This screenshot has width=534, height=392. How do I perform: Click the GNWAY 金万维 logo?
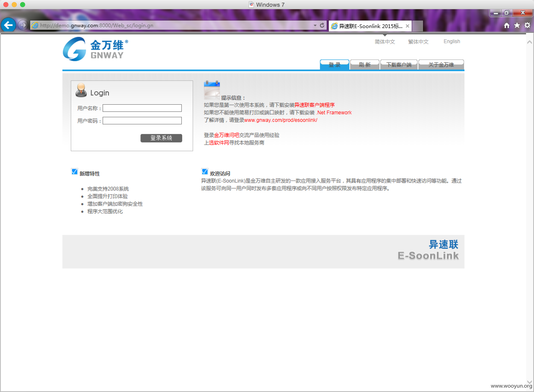(x=95, y=49)
